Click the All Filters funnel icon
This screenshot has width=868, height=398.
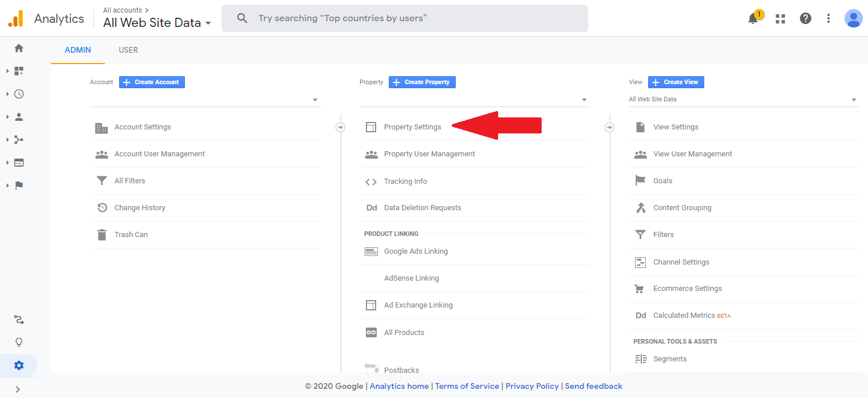[x=102, y=181]
